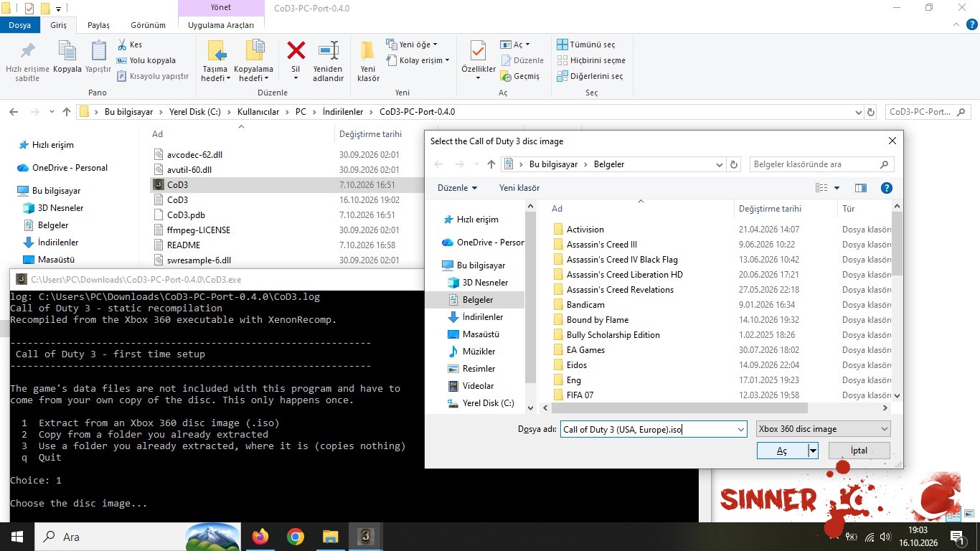Click Yeni klasör in the dialog toolbar
The image size is (980, 551).
[x=519, y=188]
